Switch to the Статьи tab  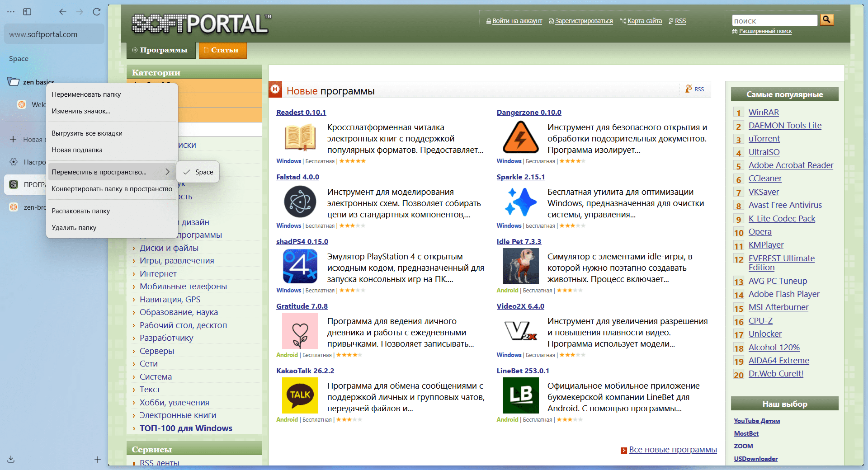[x=223, y=50]
